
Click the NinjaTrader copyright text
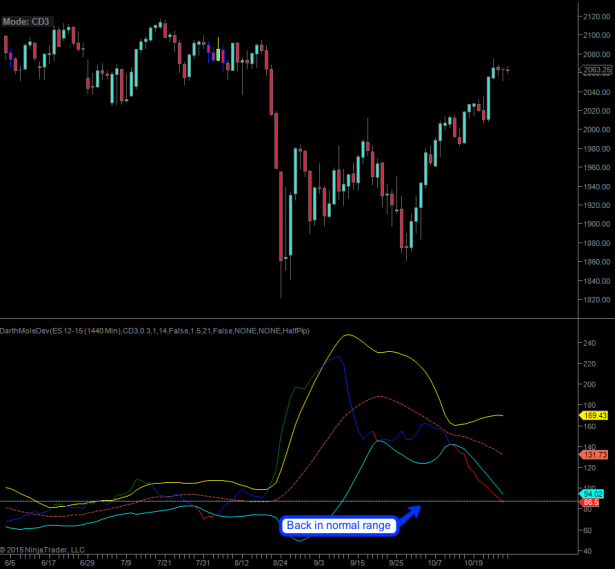click(43, 549)
